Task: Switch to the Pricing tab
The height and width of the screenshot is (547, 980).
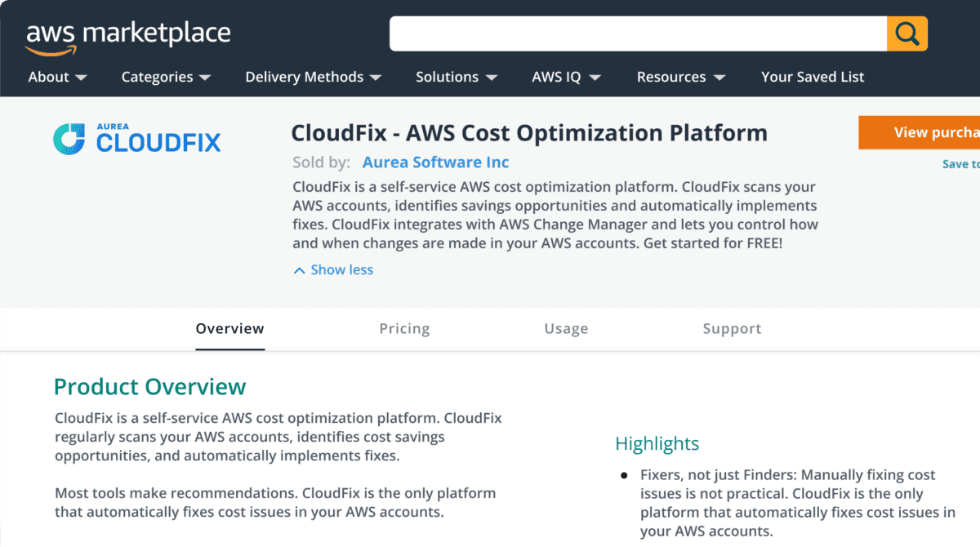Action: click(x=404, y=328)
